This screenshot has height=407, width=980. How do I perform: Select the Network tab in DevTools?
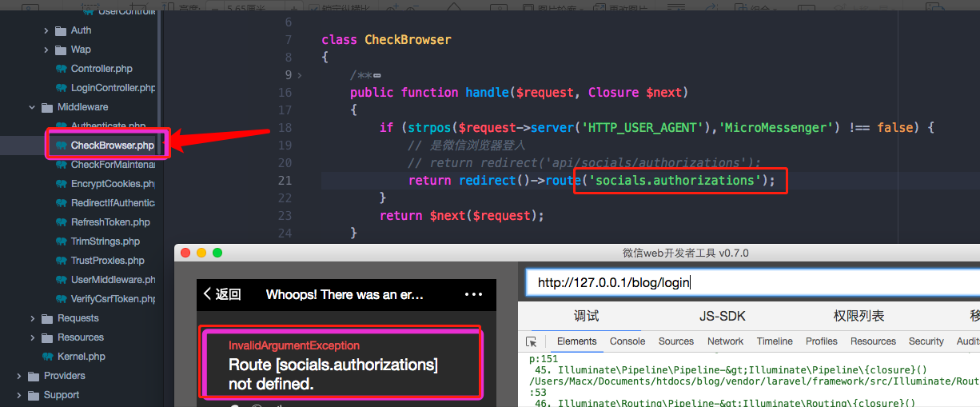(x=725, y=341)
